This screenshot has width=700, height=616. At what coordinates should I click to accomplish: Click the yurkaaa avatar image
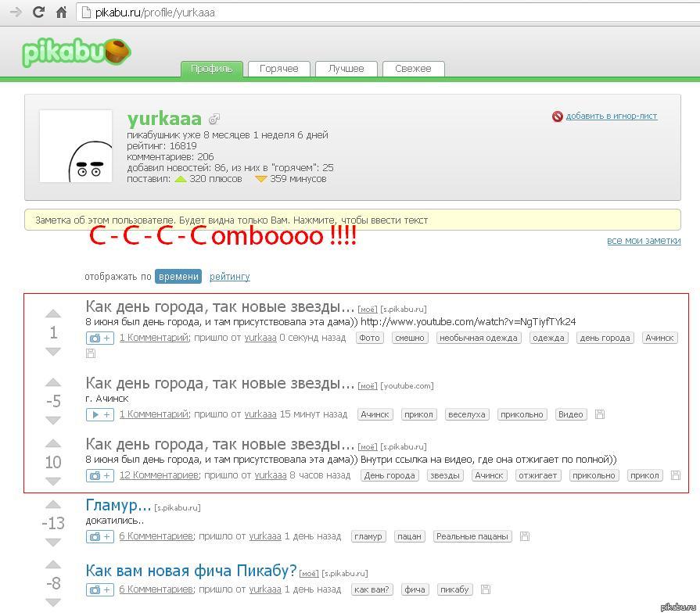pyautogui.click(x=76, y=146)
